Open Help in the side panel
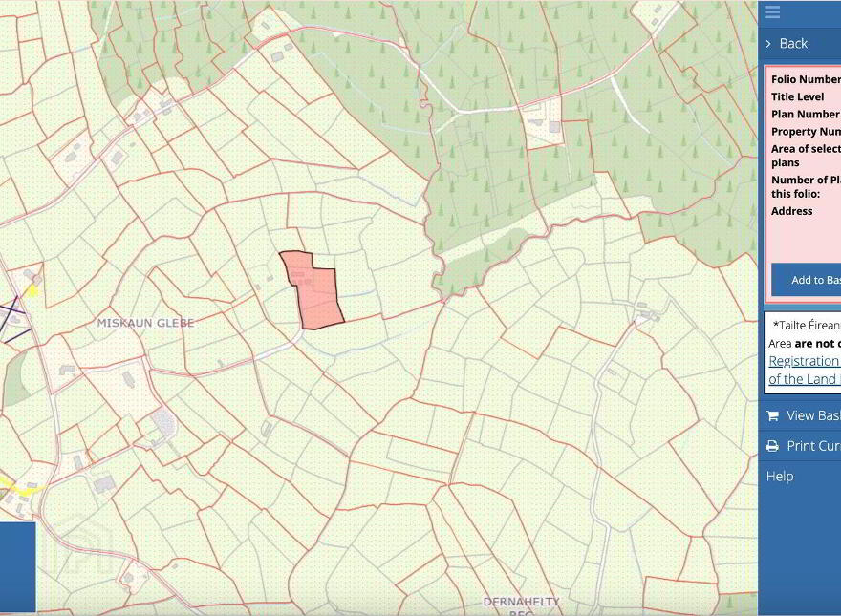This screenshot has height=616, width=841. 780,476
